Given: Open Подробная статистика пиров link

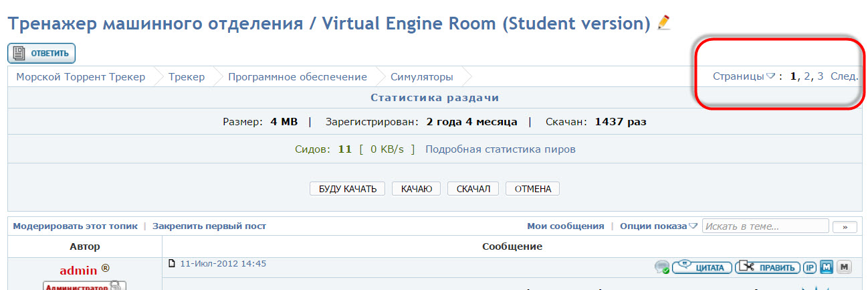Looking at the screenshot, I should click(x=500, y=149).
